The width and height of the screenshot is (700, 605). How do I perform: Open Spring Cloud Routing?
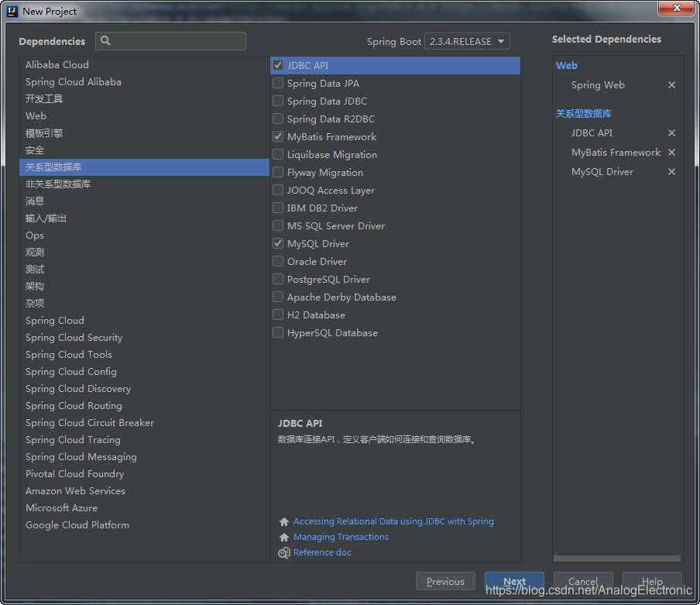[144, 405]
